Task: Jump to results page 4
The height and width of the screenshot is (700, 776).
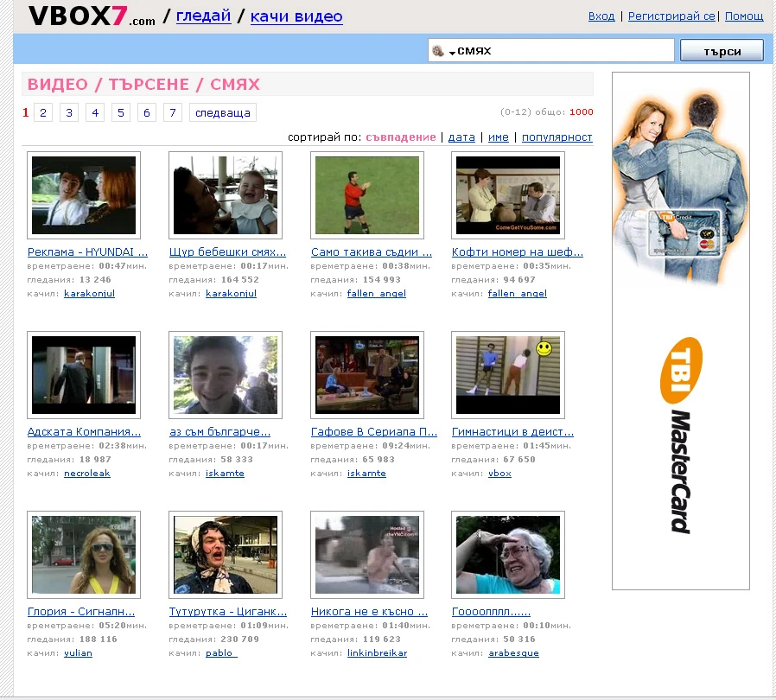Action: click(x=94, y=111)
